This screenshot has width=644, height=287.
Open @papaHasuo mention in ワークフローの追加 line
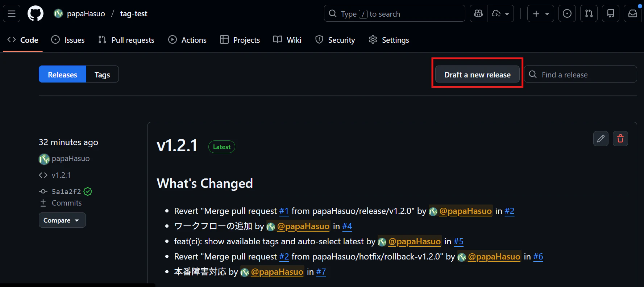[x=303, y=226]
